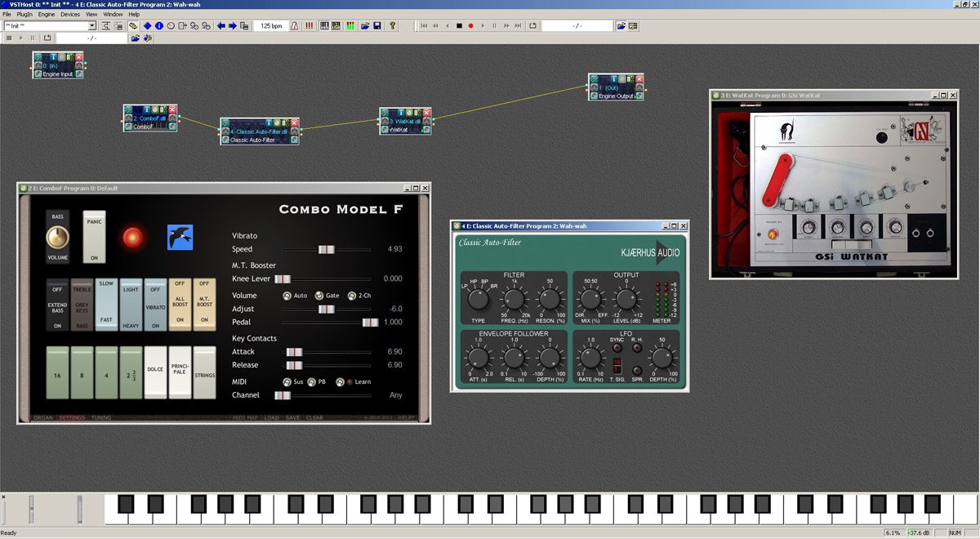Image resolution: width=980 pixels, height=539 pixels.
Task: Adjust the Attack slider handle
Action: coord(294,351)
